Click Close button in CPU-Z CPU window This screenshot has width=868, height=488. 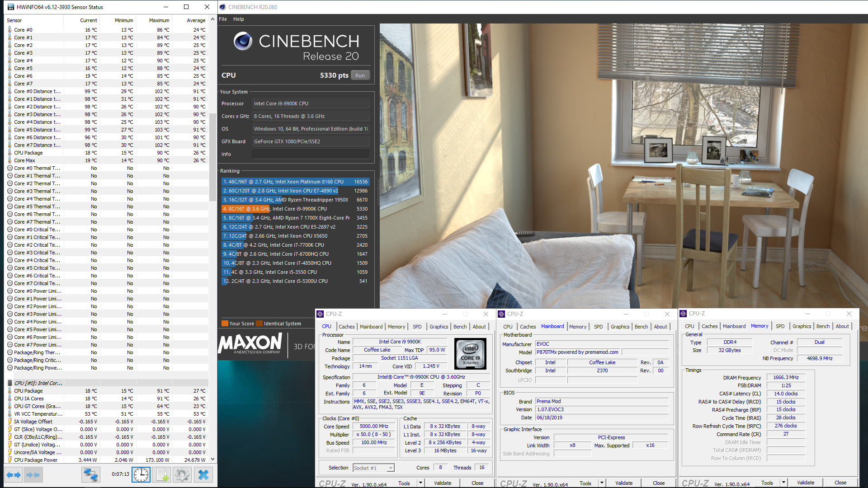(477, 483)
